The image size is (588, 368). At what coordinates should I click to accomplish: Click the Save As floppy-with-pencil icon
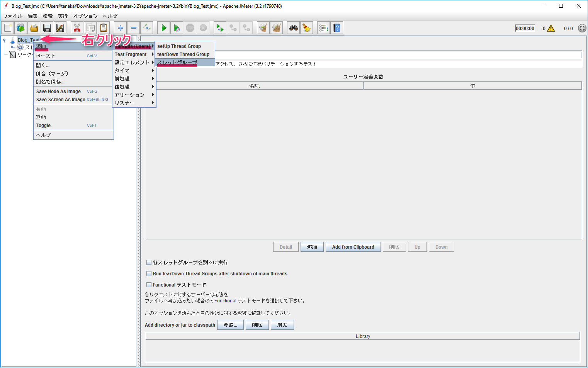pyautogui.click(x=60, y=28)
